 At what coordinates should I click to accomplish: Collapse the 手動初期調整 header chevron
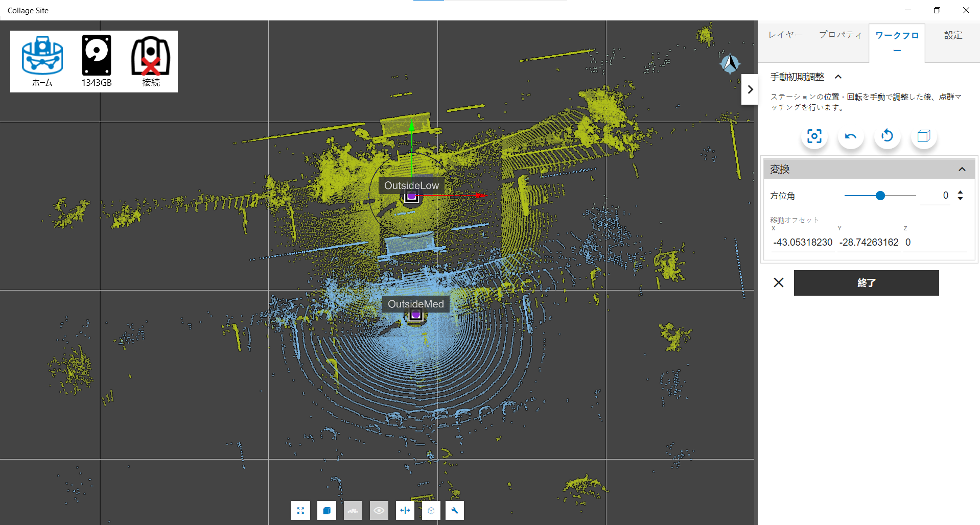838,77
